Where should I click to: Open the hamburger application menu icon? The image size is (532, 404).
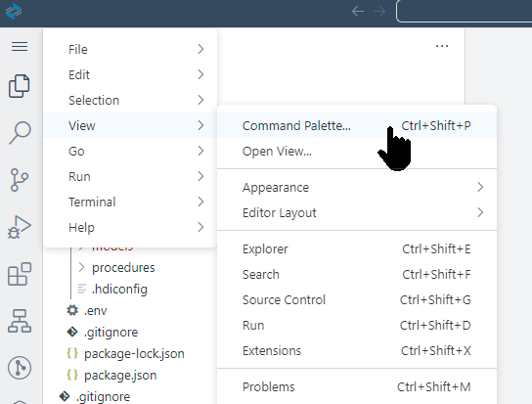[x=20, y=47]
